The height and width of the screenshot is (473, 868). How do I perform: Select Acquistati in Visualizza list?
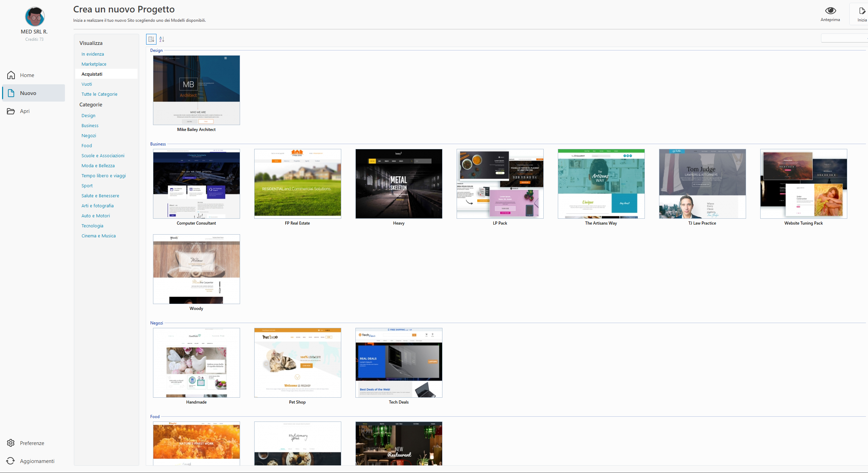pos(92,74)
